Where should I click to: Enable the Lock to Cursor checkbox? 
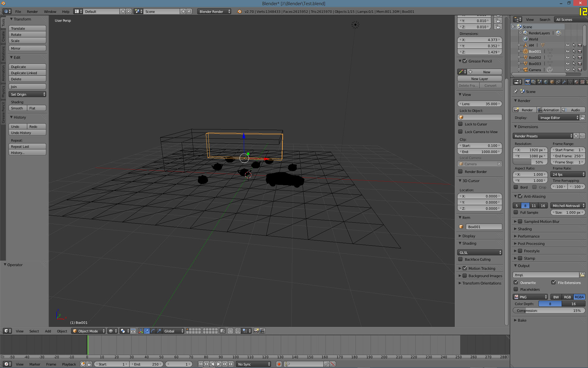coord(460,124)
